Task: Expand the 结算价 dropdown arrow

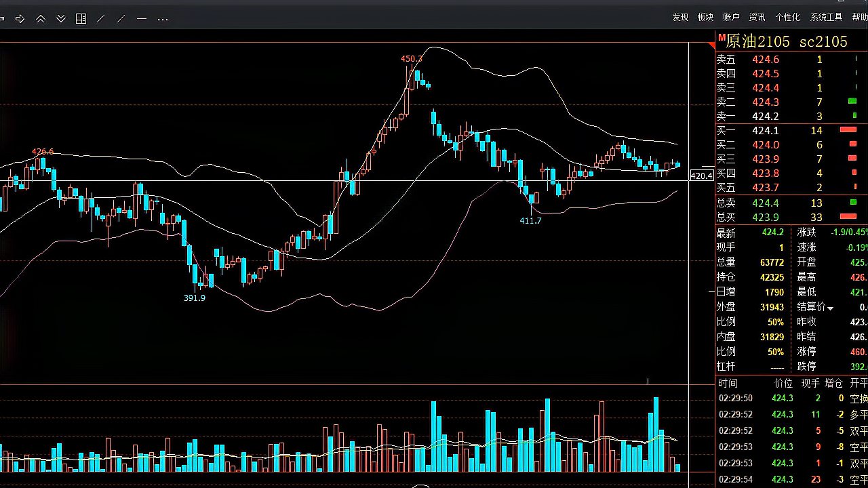Action: point(830,308)
